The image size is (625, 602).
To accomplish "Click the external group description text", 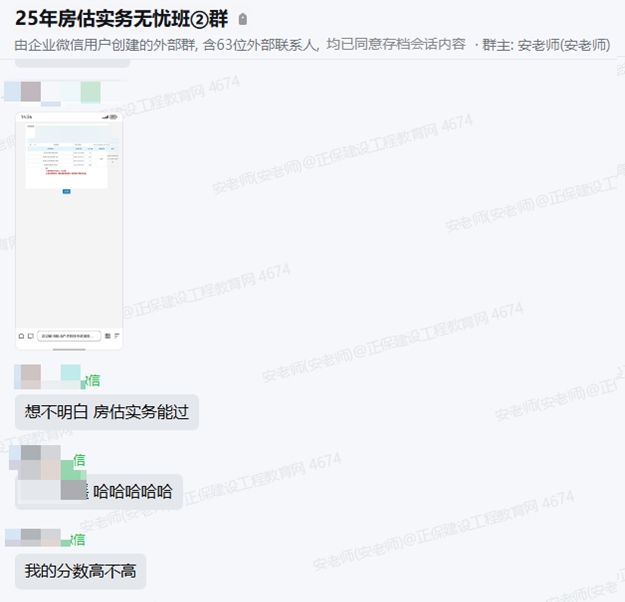I will pyautogui.click(x=240, y=45).
